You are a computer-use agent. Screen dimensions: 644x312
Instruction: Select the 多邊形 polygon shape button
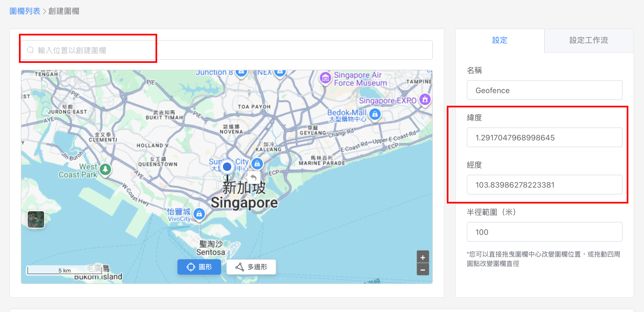point(251,267)
